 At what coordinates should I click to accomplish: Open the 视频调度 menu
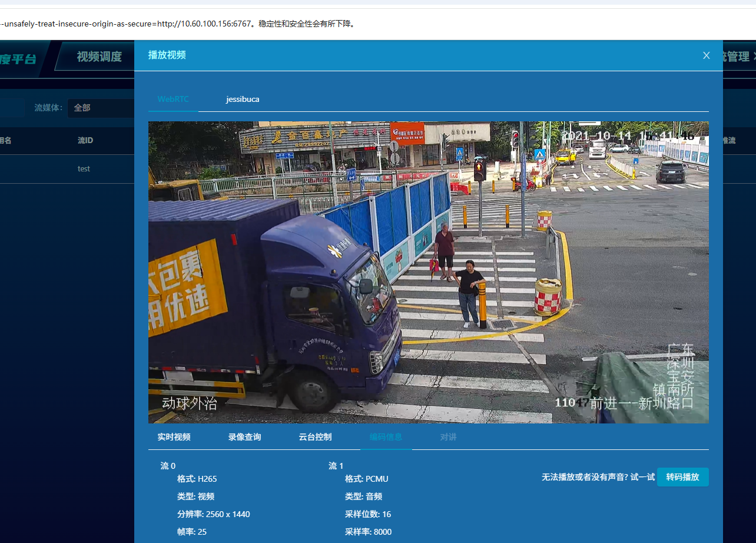tap(98, 56)
